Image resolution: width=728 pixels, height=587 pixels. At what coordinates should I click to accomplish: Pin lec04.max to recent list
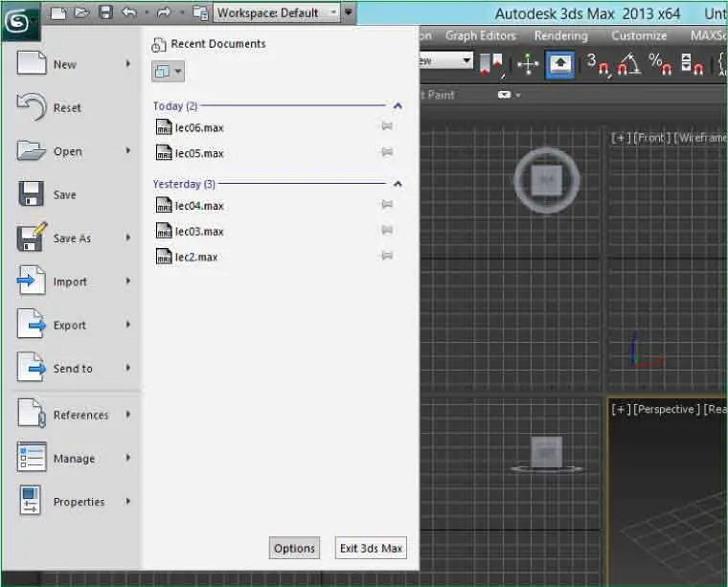pos(387,204)
